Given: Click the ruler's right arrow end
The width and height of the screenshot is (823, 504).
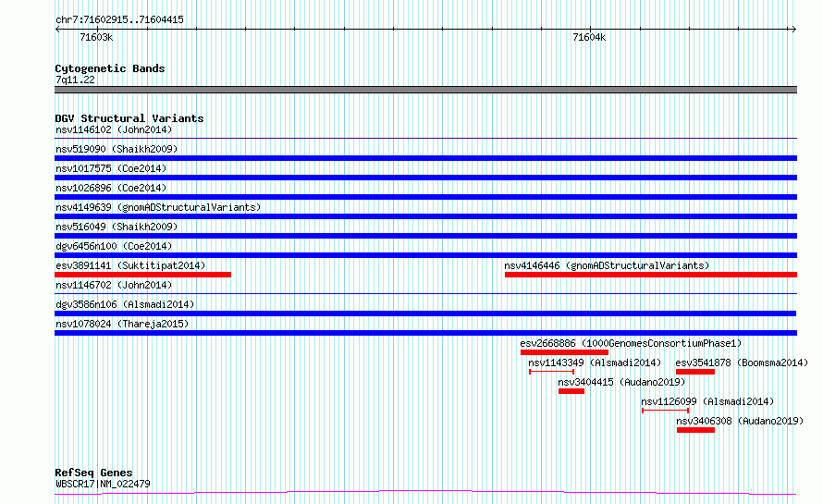Looking at the screenshot, I should 793,30.
